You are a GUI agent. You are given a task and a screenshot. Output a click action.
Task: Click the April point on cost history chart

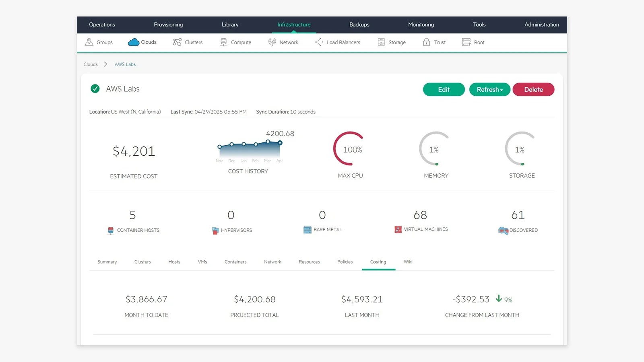(280, 143)
